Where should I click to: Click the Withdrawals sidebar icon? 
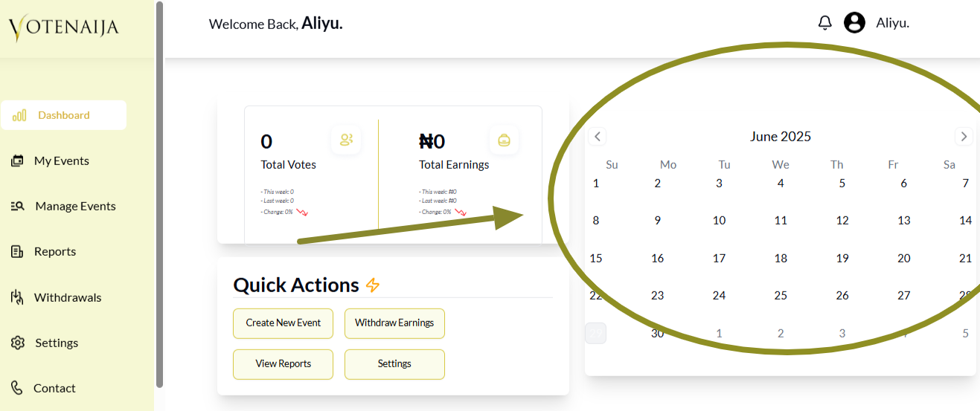click(x=17, y=297)
